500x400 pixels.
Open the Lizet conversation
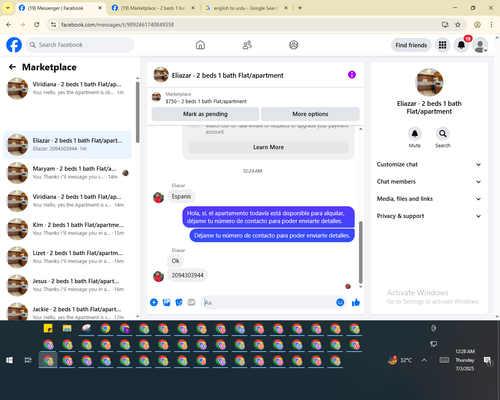tap(68, 257)
